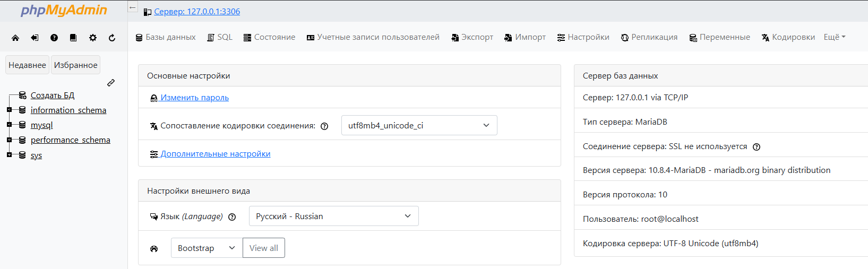Click the text Версия протокола: 10

625,195
